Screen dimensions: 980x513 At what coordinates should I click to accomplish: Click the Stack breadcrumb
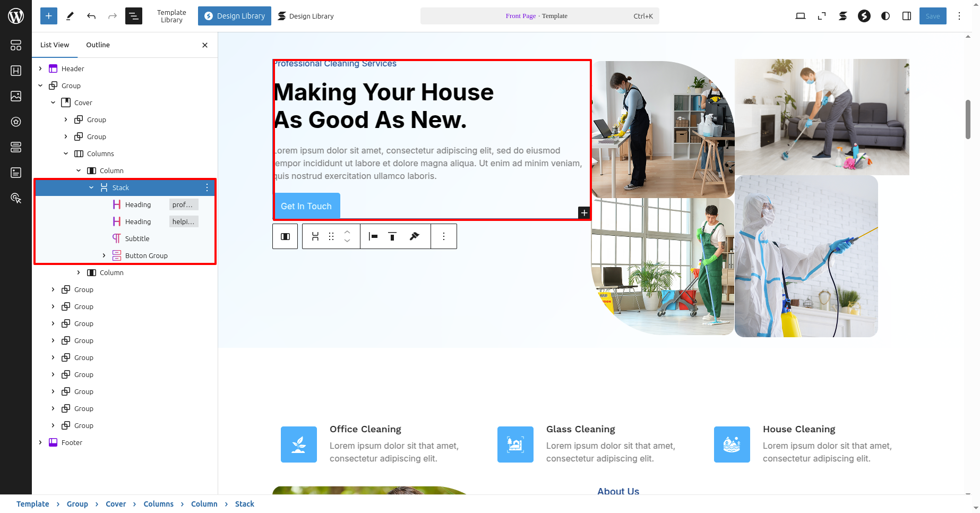click(x=245, y=504)
